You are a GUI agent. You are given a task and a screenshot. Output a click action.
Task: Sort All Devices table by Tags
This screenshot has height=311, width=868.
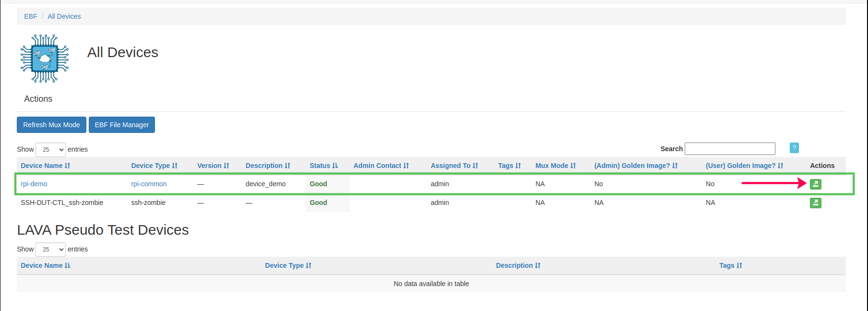(x=509, y=166)
